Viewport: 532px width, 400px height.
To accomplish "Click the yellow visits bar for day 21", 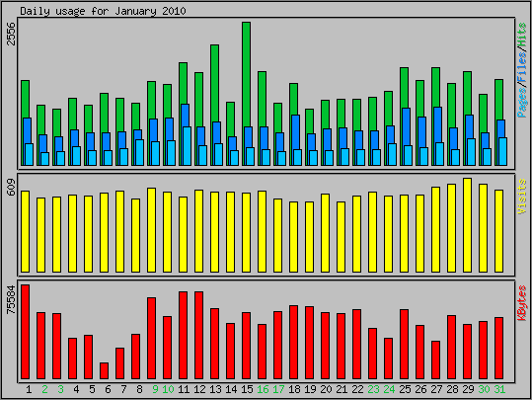I will [341, 237].
